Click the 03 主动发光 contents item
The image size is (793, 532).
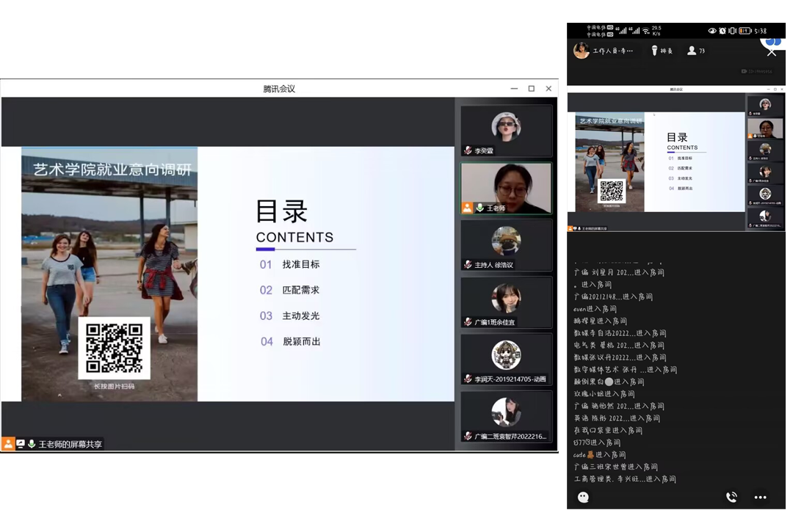click(290, 316)
